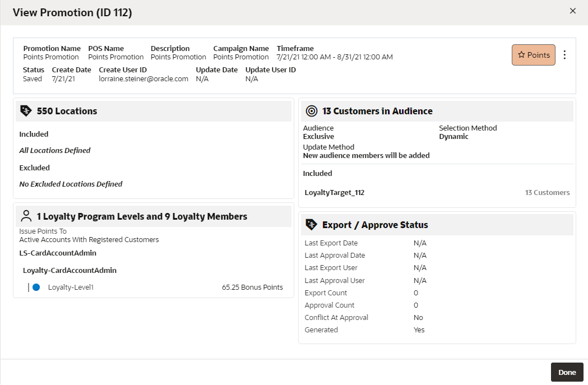Click the price tag icon beside 550 Locations
588x385 pixels.
tap(26, 111)
